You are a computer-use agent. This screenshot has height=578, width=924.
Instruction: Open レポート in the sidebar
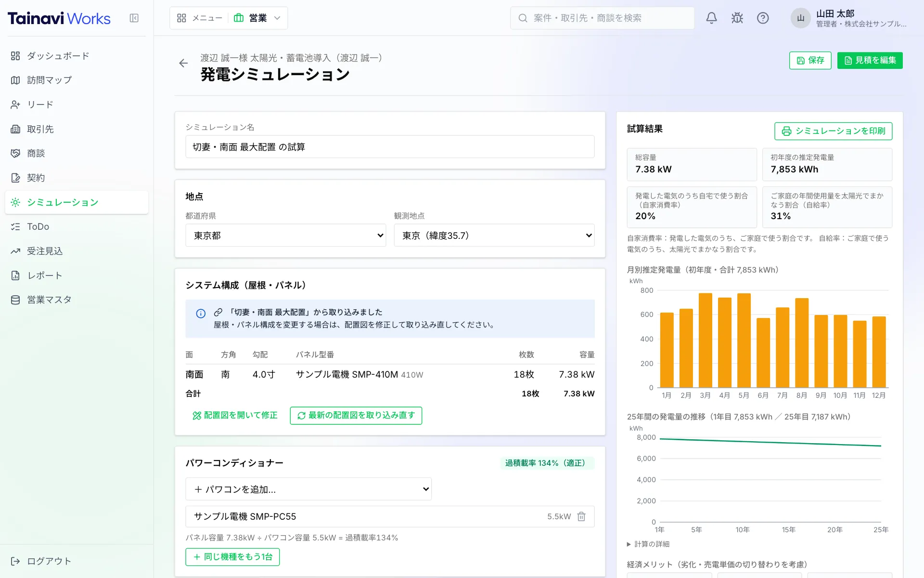pos(77,276)
